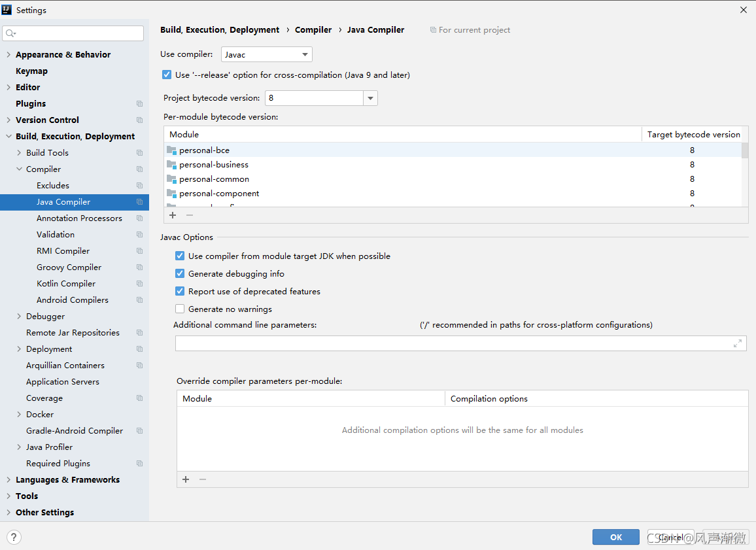Click the add override compiler parameter plus icon
Viewport: 756px width, 550px height.
tap(186, 479)
